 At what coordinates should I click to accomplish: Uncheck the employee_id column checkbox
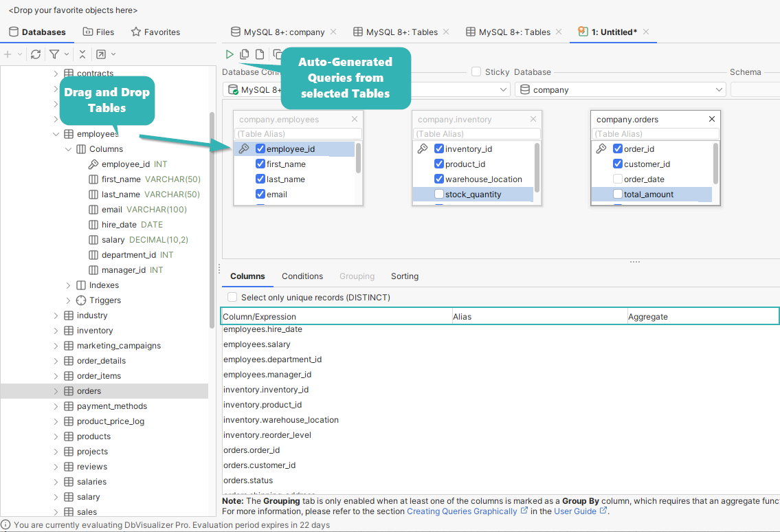pos(260,148)
